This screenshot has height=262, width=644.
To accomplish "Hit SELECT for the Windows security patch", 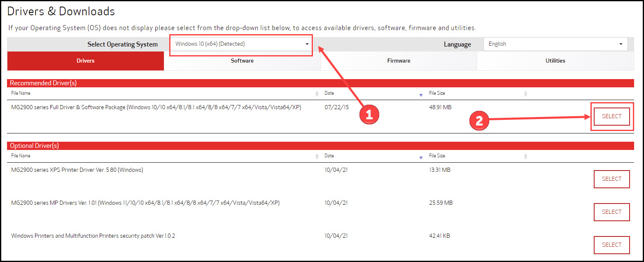I will [x=611, y=245].
